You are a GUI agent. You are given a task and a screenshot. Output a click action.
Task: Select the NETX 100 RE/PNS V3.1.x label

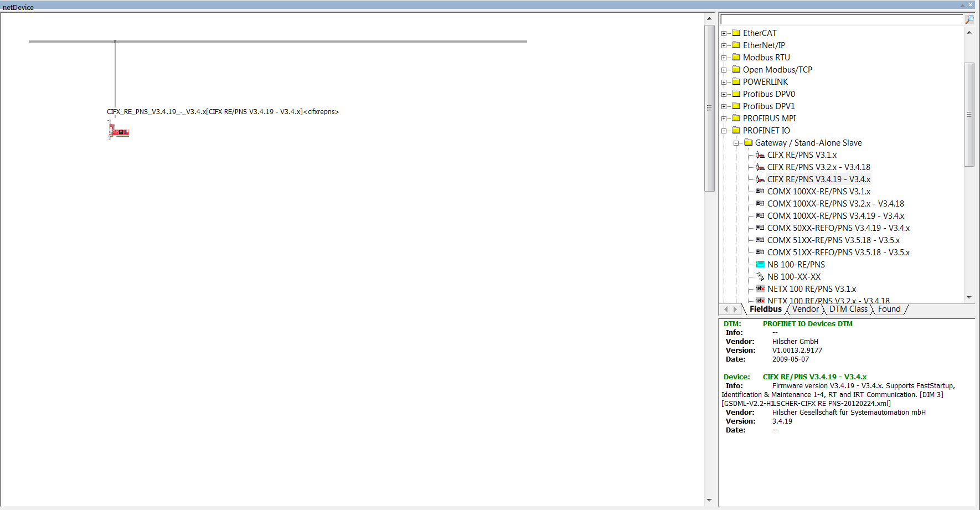coord(812,289)
